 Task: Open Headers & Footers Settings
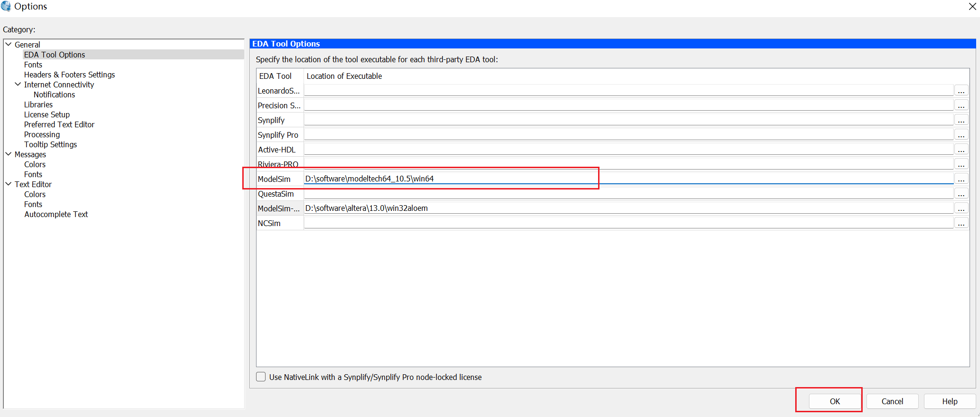(x=69, y=75)
